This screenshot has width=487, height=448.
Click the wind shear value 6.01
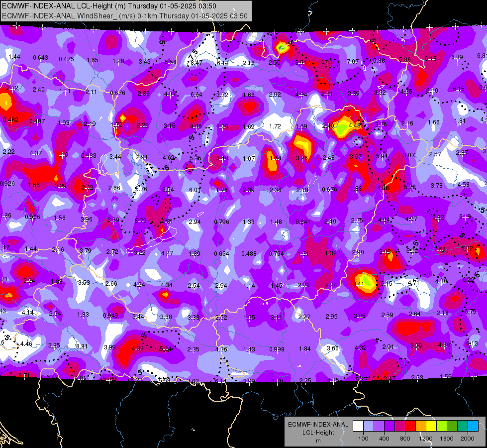(195, 190)
